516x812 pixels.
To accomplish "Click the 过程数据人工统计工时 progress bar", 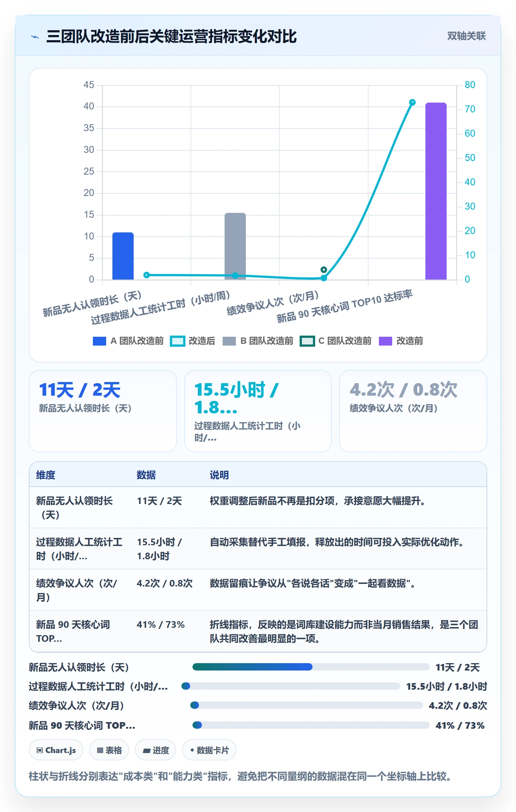I will click(x=291, y=686).
